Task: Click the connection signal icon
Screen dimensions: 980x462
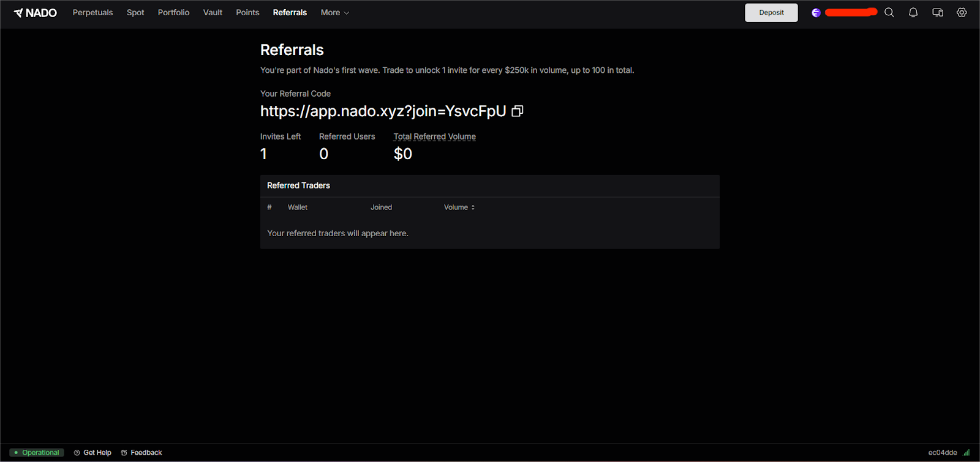Action: tap(967, 453)
